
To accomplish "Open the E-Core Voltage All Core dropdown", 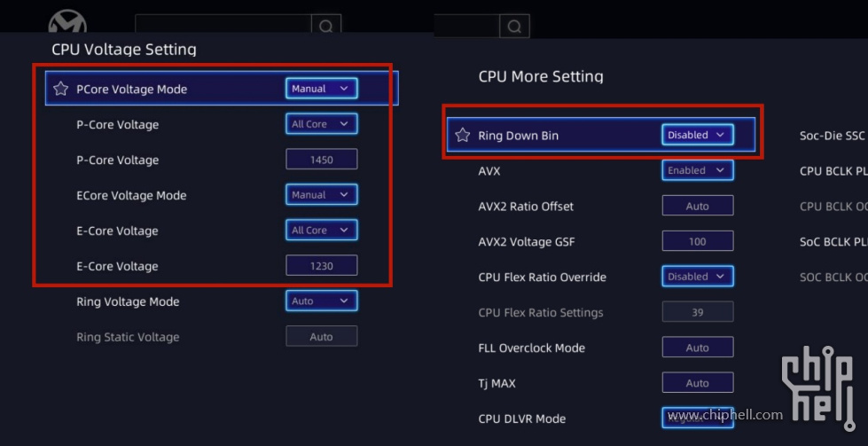I will click(322, 231).
